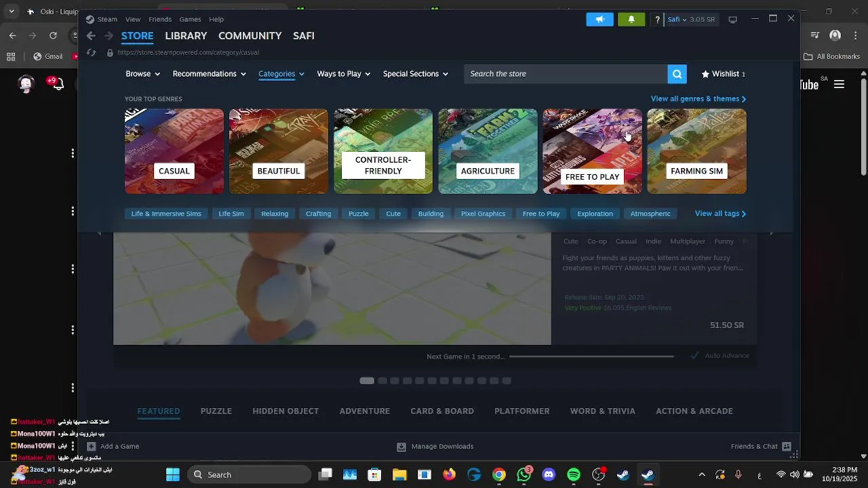Open the Chrome apps grid icon
The image size is (868, 488).
[11, 57]
